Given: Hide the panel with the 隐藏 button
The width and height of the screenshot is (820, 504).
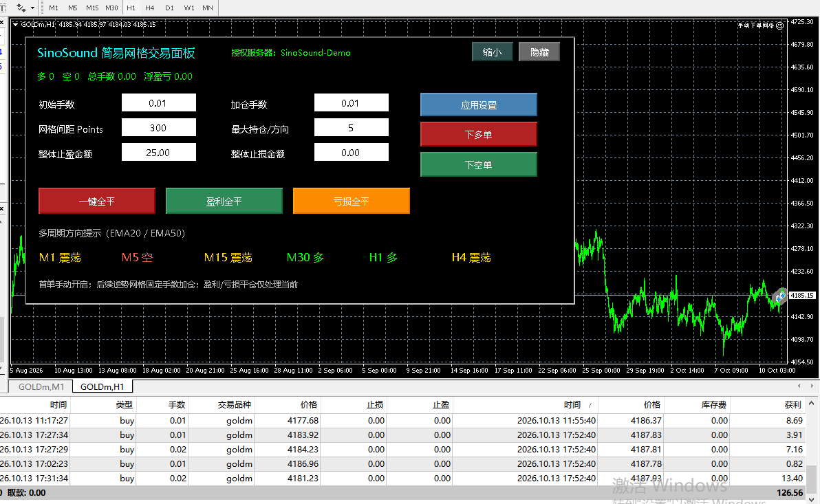Looking at the screenshot, I should (x=539, y=52).
